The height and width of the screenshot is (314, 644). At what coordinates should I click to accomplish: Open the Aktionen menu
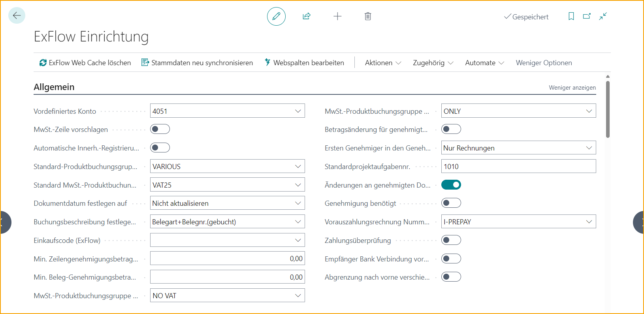pyautogui.click(x=383, y=63)
